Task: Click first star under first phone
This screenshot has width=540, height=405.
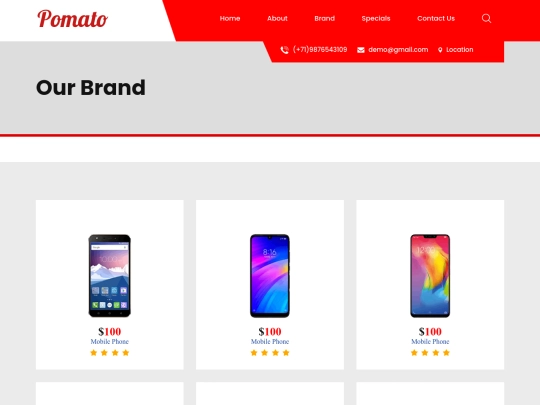Action: pyautogui.click(x=93, y=352)
